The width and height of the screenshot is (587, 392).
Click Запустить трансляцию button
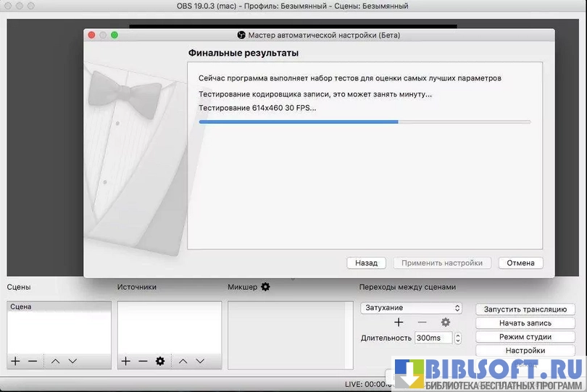(x=525, y=309)
